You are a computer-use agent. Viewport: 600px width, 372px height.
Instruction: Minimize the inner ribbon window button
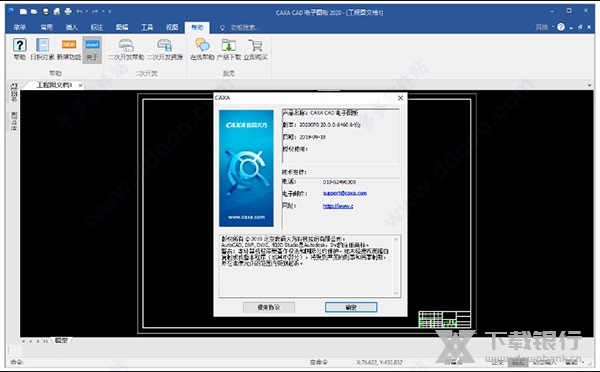[571, 27]
